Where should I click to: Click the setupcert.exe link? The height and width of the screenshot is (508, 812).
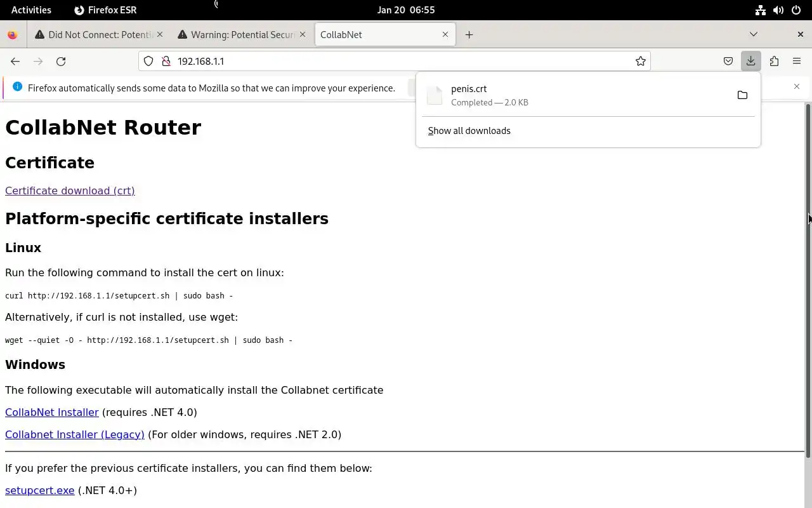(x=40, y=490)
